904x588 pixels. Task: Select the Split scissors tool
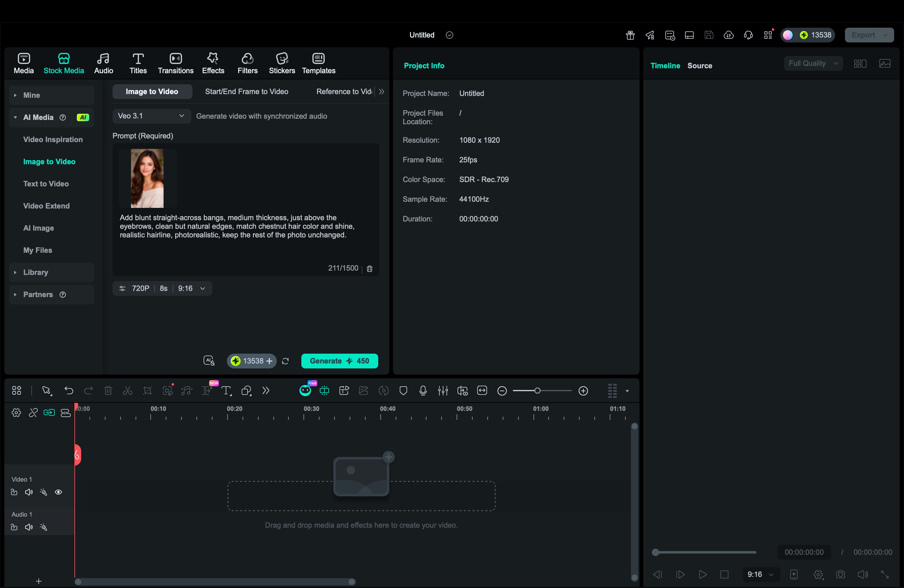[x=127, y=391]
